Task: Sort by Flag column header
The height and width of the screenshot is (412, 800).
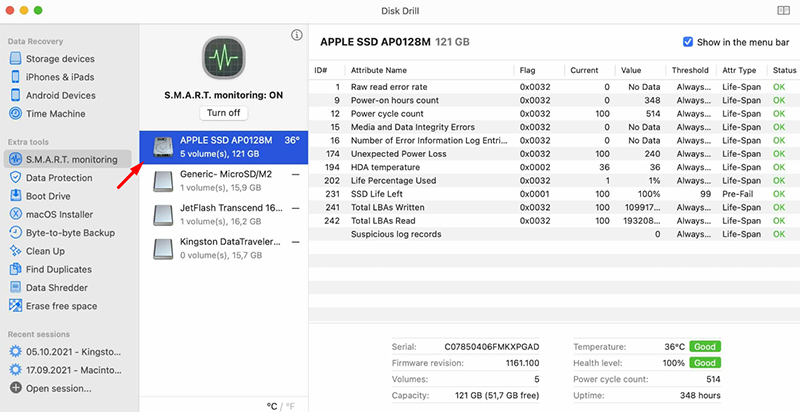Action: (539, 70)
